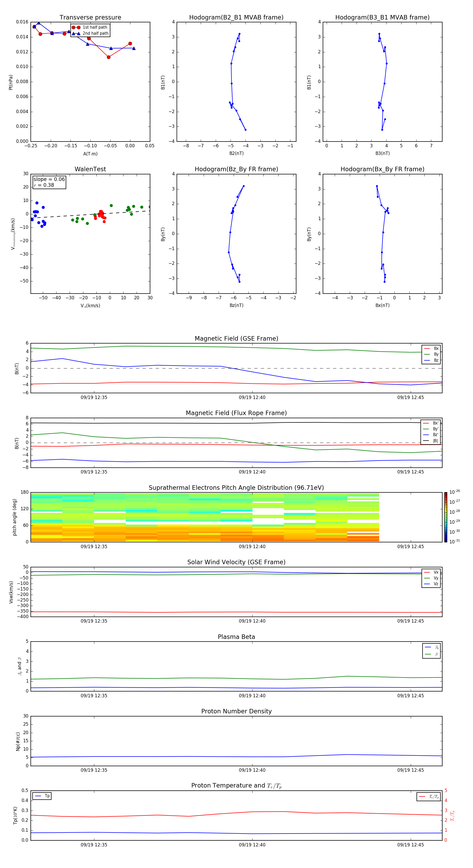Click the "09/19 12:45" tick under GSE magnetic field

click(410, 397)
